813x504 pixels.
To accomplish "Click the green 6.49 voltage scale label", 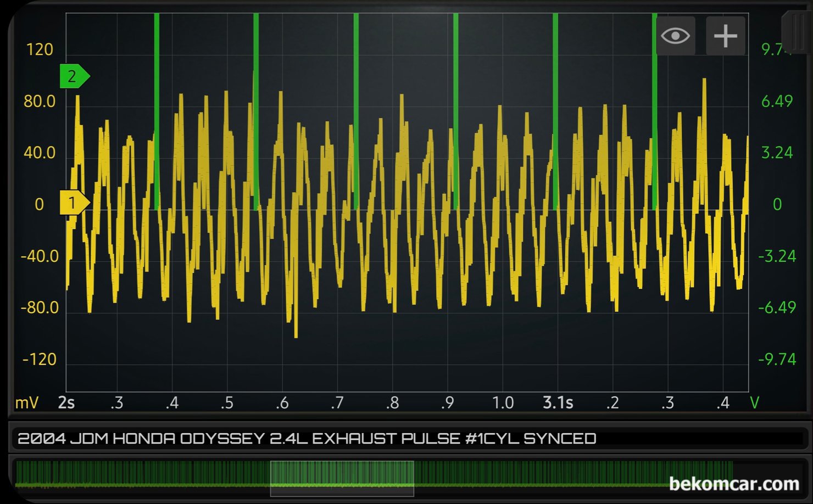I will point(777,101).
